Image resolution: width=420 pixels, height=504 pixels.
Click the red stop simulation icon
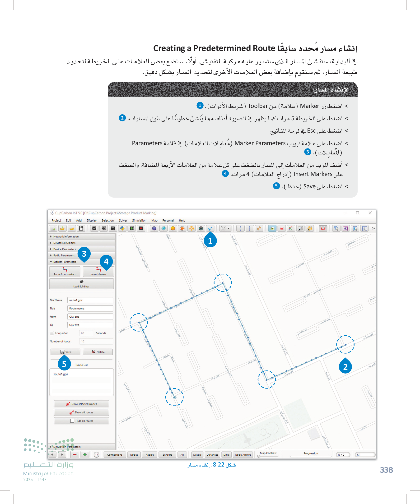click(141, 228)
